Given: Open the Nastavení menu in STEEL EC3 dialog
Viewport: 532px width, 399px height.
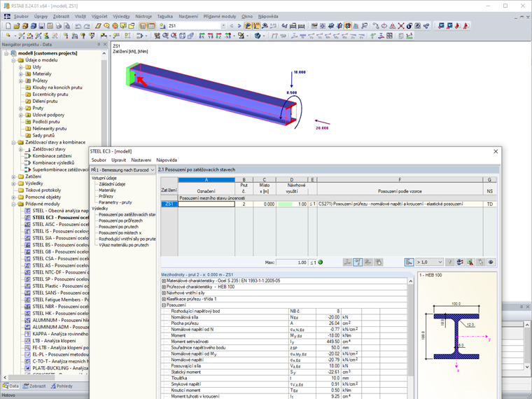Looking at the screenshot, I should click(x=141, y=160).
